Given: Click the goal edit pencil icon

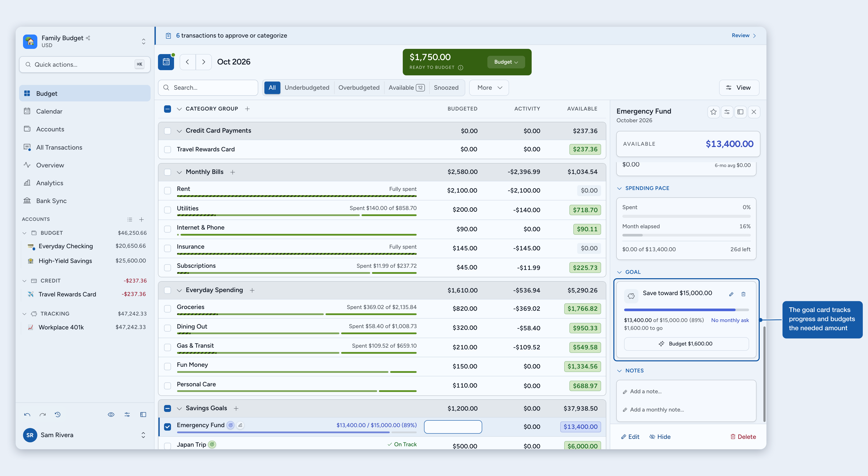Looking at the screenshot, I should tap(731, 294).
